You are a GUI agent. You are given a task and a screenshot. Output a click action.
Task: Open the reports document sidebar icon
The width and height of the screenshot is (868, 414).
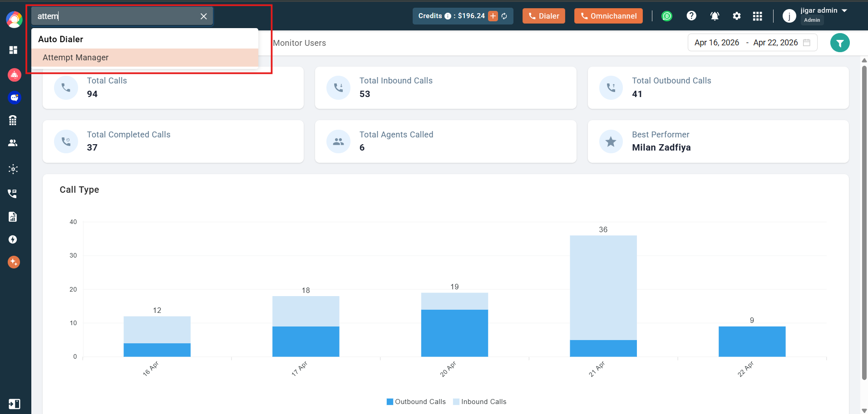(x=13, y=217)
